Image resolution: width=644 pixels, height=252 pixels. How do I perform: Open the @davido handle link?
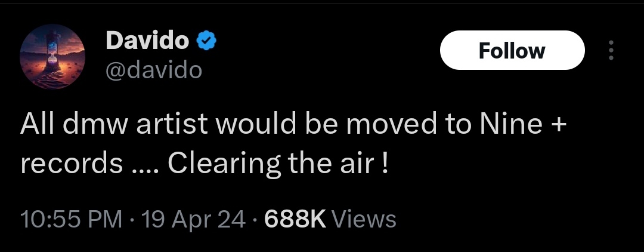(154, 70)
